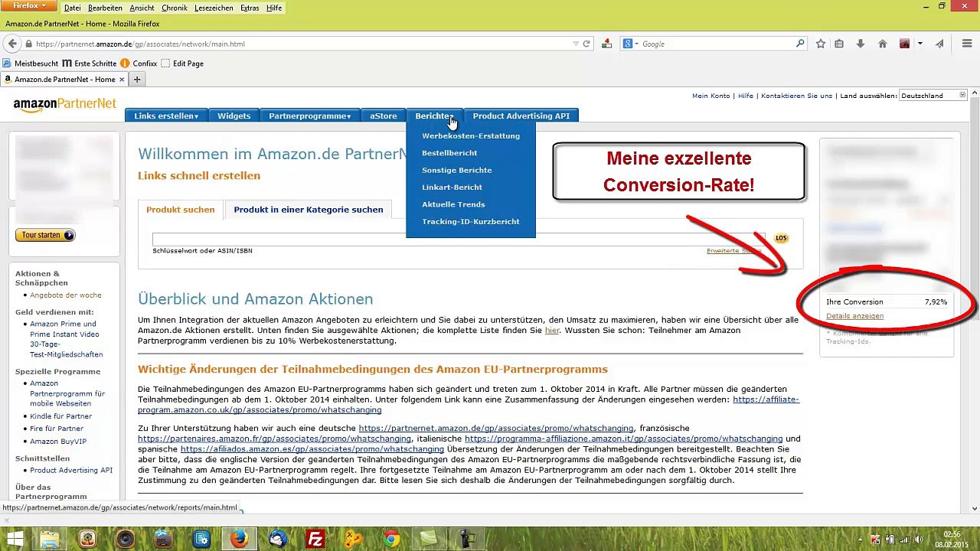Close the Amazon.de PartnerNet tab
980x551 pixels.
coord(122,79)
